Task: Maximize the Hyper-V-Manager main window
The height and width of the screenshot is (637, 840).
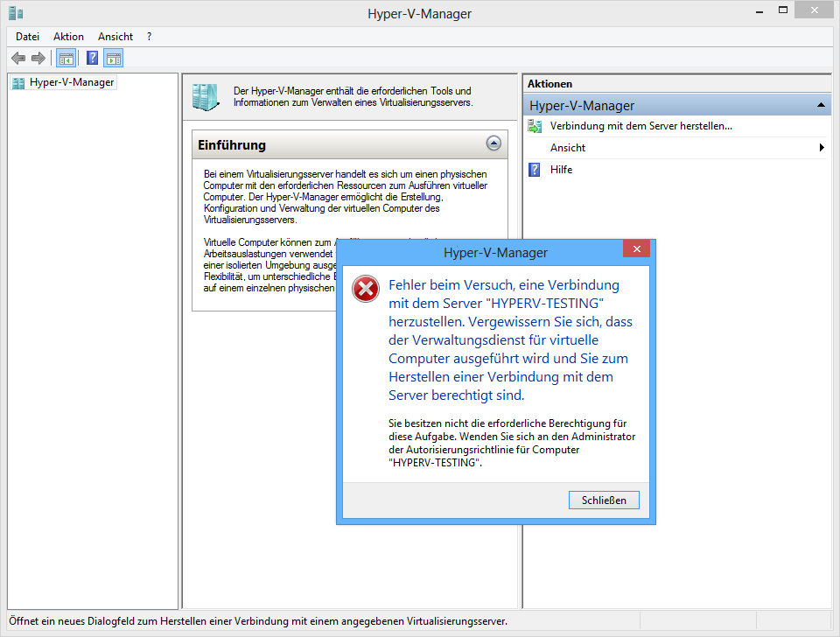Action: click(782, 10)
